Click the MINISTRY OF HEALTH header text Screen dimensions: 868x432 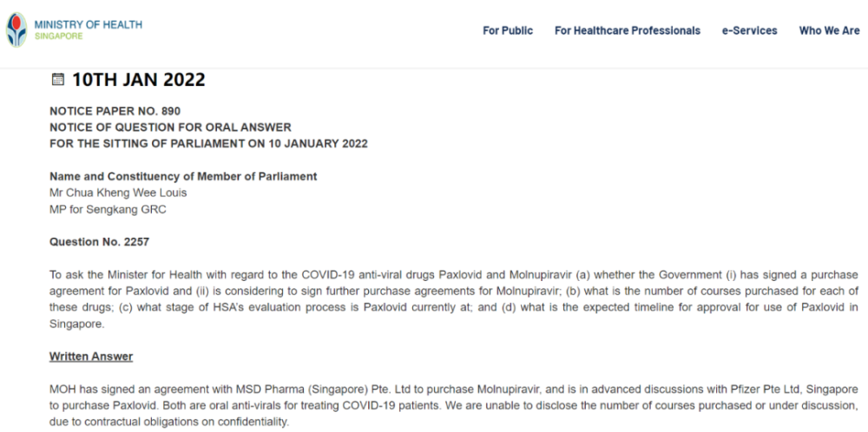coord(88,24)
